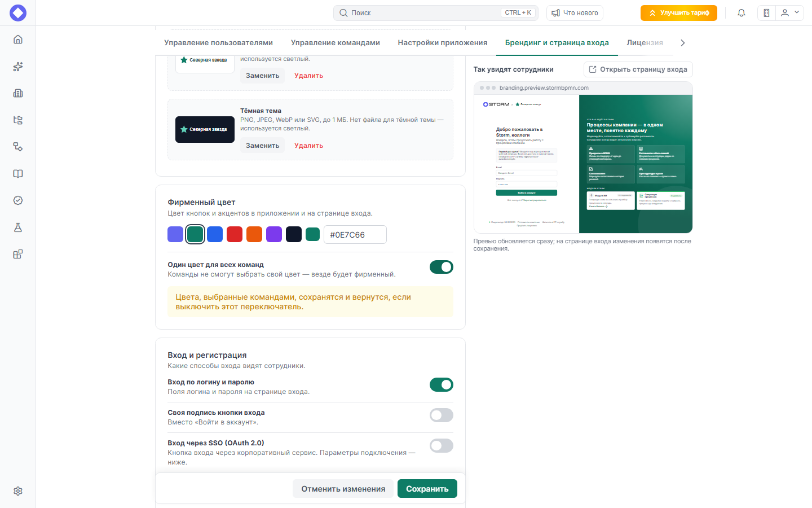
Task: Click 'Открыть страницу входа' button
Action: pyautogui.click(x=638, y=69)
